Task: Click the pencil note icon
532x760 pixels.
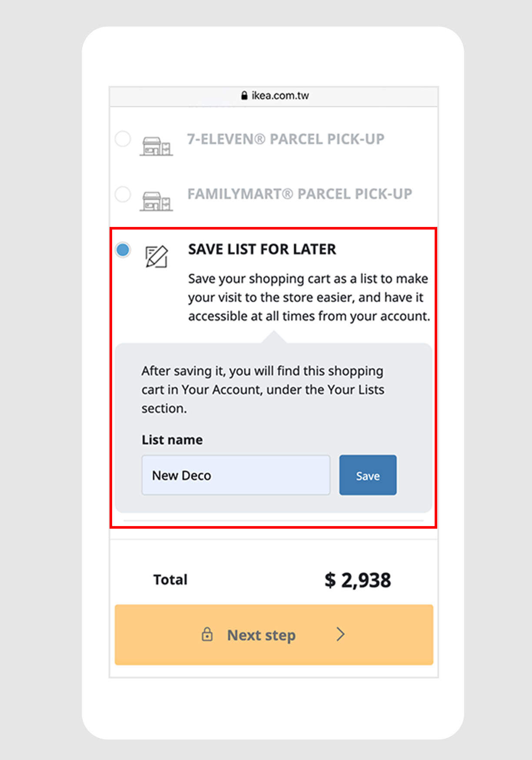Action: click(x=156, y=257)
